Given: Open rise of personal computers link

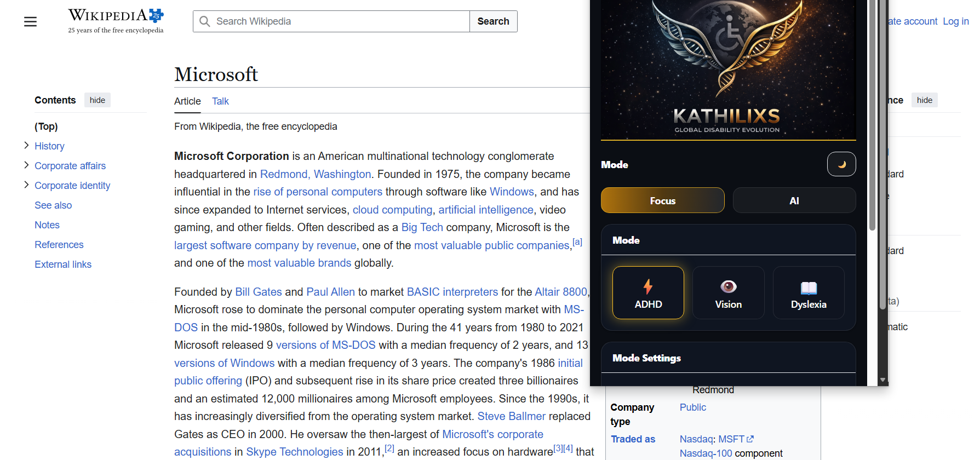Looking at the screenshot, I should [x=318, y=192].
